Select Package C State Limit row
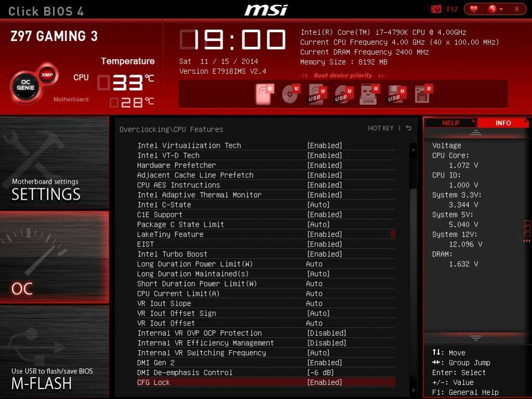This screenshot has width=532, height=399. [x=266, y=224]
